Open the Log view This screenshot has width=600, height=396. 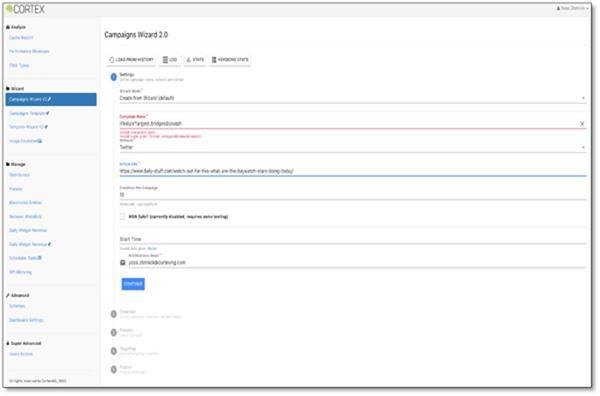[170, 60]
